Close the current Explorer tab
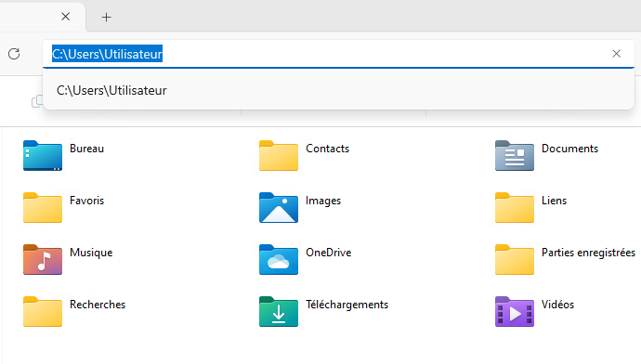The image size is (641, 364). pos(65,17)
